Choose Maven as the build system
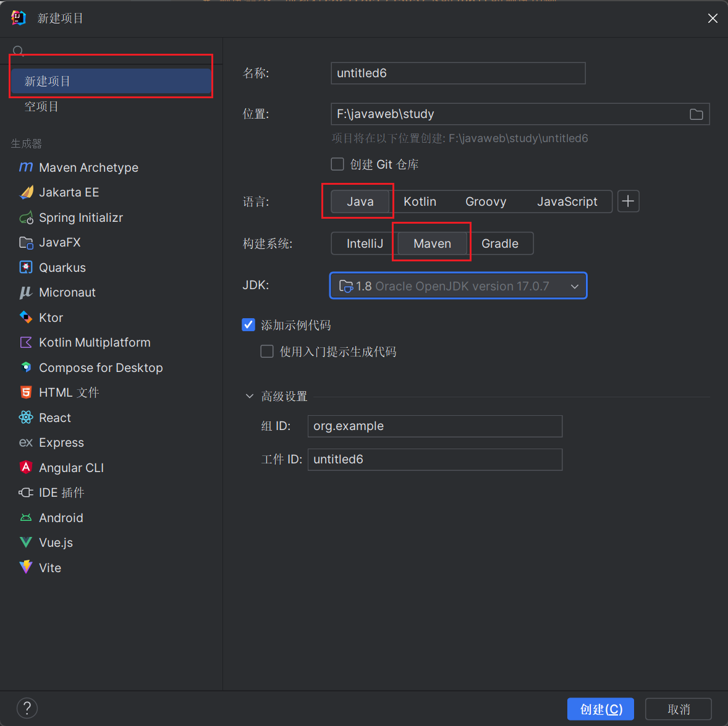728x726 pixels. (x=432, y=243)
